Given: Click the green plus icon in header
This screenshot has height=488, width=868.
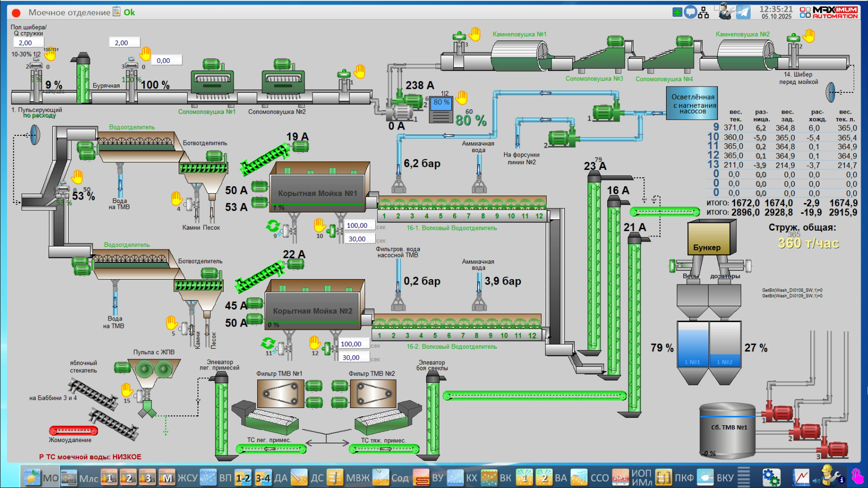Looking at the screenshot, I should click(x=677, y=12).
